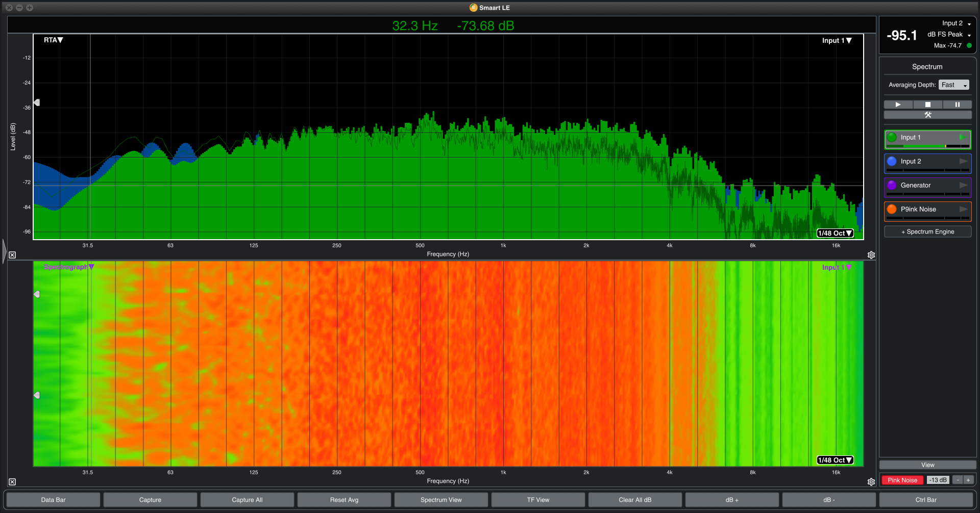Click the blue Input 2 color dot

tap(892, 161)
